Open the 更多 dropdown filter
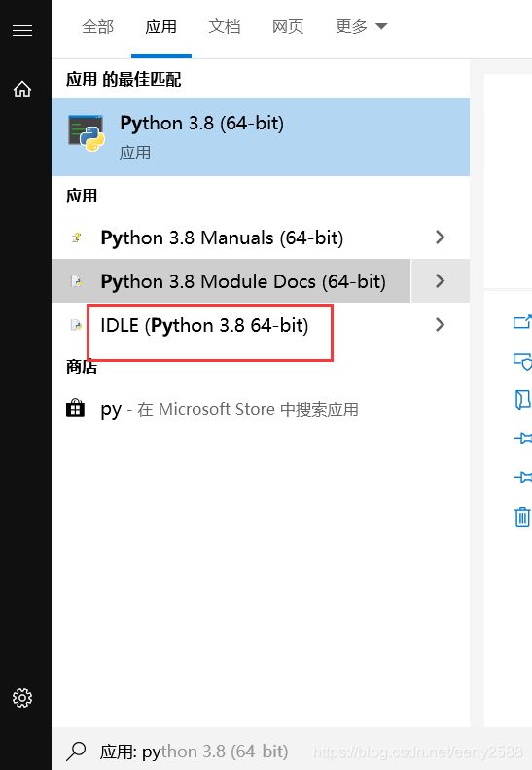 362,26
